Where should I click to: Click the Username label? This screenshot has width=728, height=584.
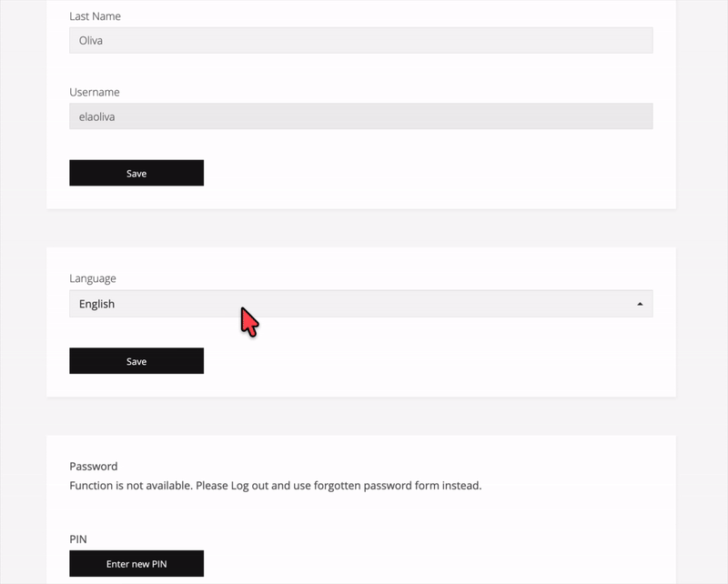[95, 92]
